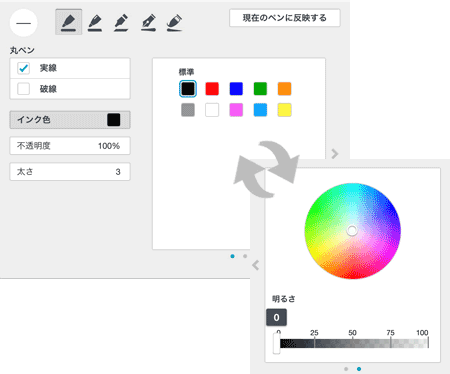Open the インク色 ink color row

coord(70,120)
